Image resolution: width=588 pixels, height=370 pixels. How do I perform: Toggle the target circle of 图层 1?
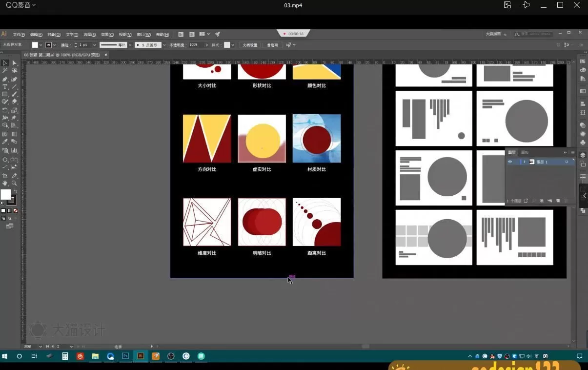[x=567, y=162]
